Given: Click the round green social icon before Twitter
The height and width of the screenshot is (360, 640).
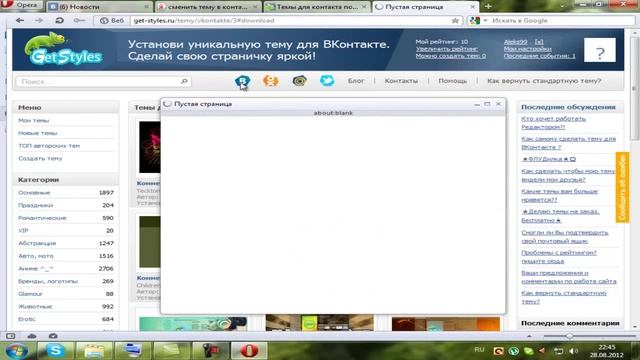Looking at the screenshot, I should coord(299,81).
